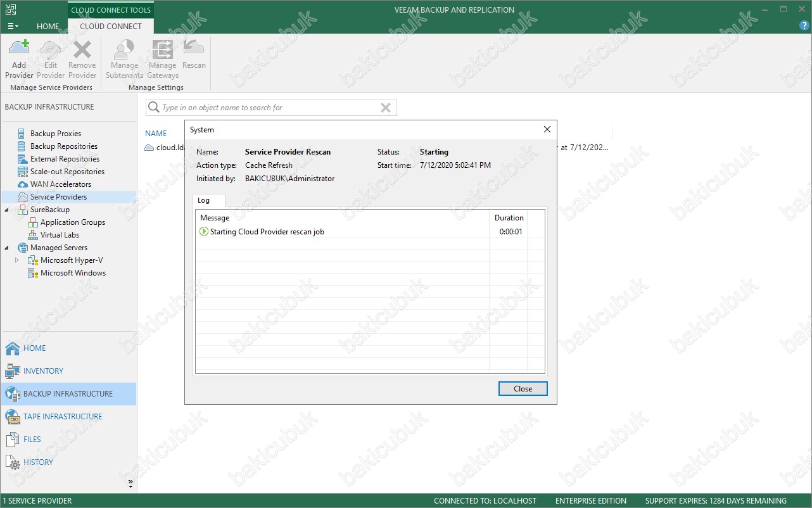
Task: Select Managed Servers tree node
Action: pos(59,248)
